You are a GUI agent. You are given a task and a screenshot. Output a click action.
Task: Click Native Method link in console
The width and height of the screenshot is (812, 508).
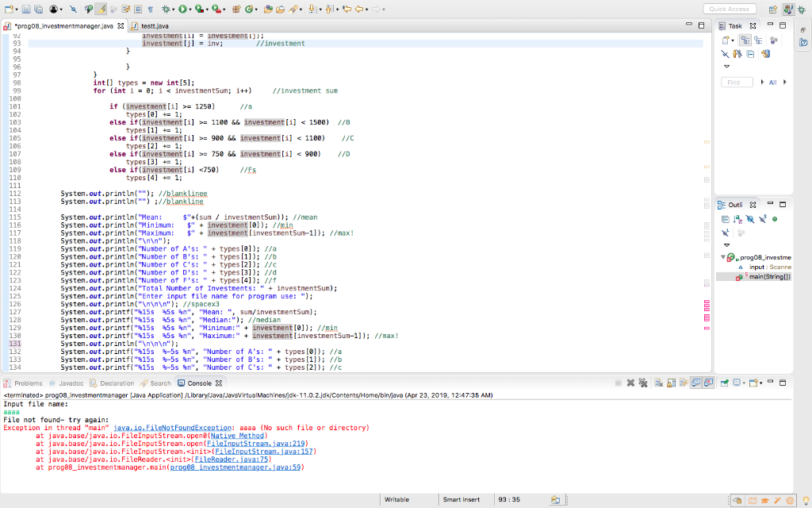[237, 436]
